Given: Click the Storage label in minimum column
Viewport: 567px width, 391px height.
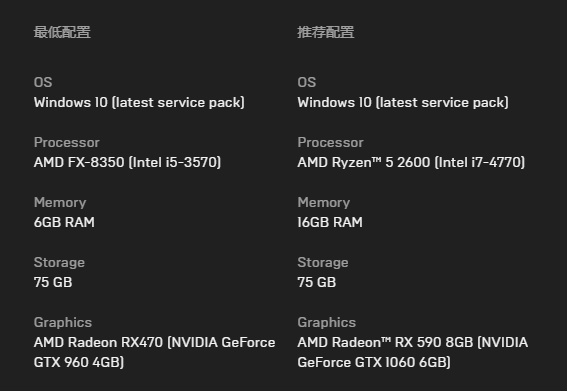Looking at the screenshot, I should pyautogui.click(x=59, y=263).
